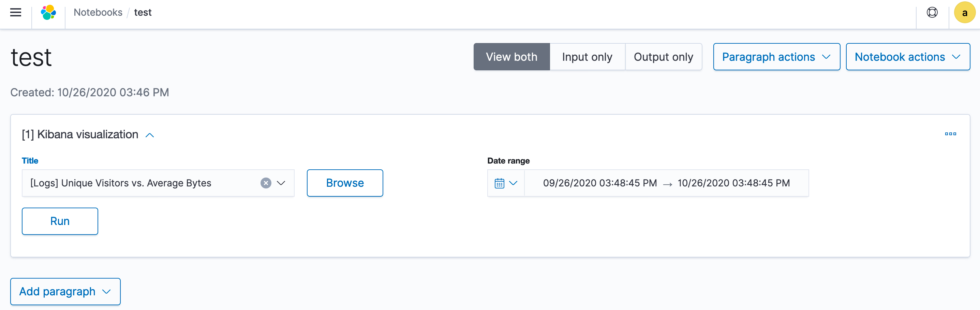
Task: Open the paragraph three-dot options menu
Action: click(x=950, y=134)
